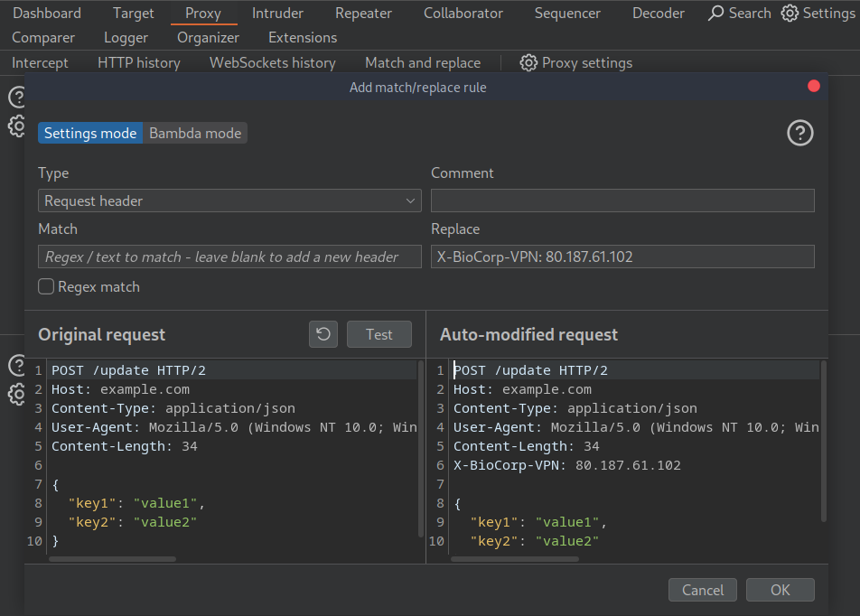This screenshot has height=616, width=860.
Task: Click the revert arrow icon above Original request
Action: [322, 333]
